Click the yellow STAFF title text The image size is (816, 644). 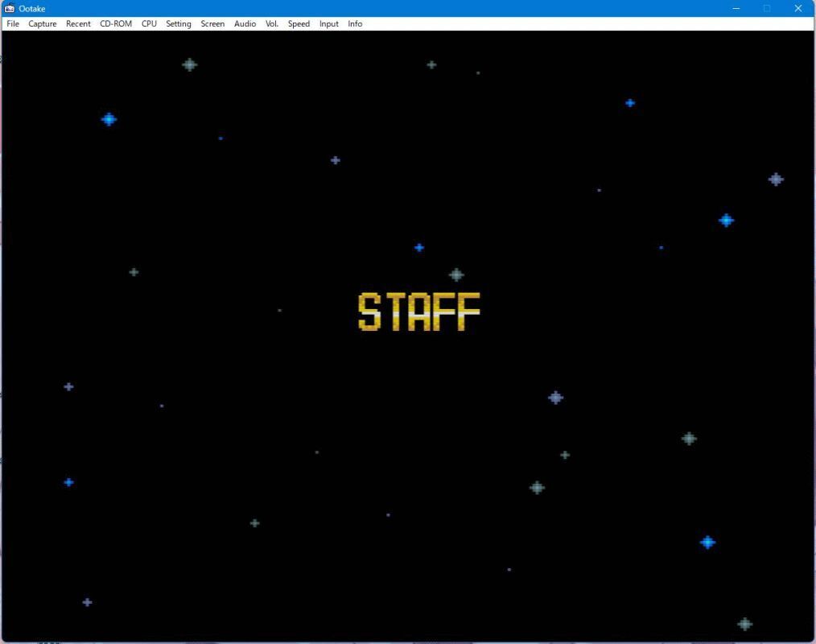(x=419, y=312)
